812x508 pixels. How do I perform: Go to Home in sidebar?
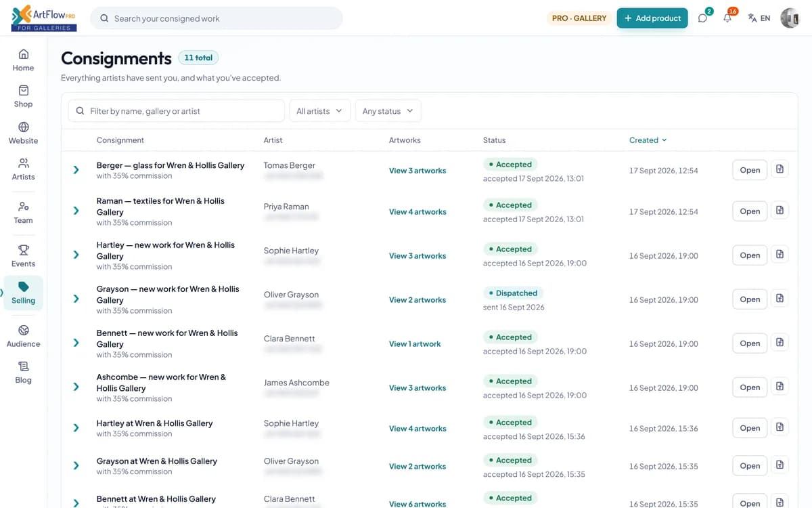pyautogui.click(x=23, y=60)
